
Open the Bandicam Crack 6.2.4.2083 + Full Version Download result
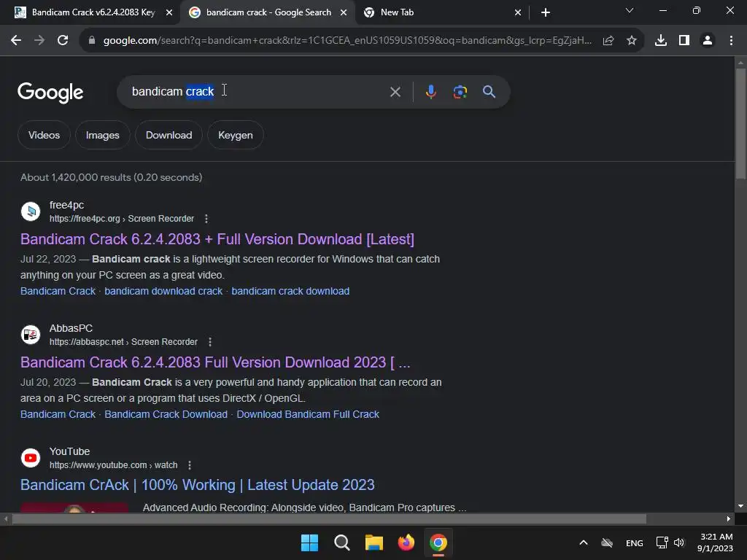[x=217, y=239]
